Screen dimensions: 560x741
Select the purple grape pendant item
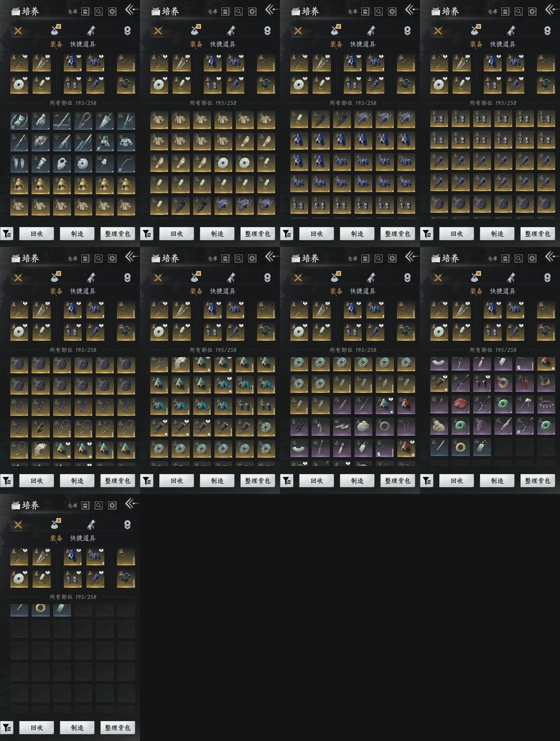(x=482, y=426)
